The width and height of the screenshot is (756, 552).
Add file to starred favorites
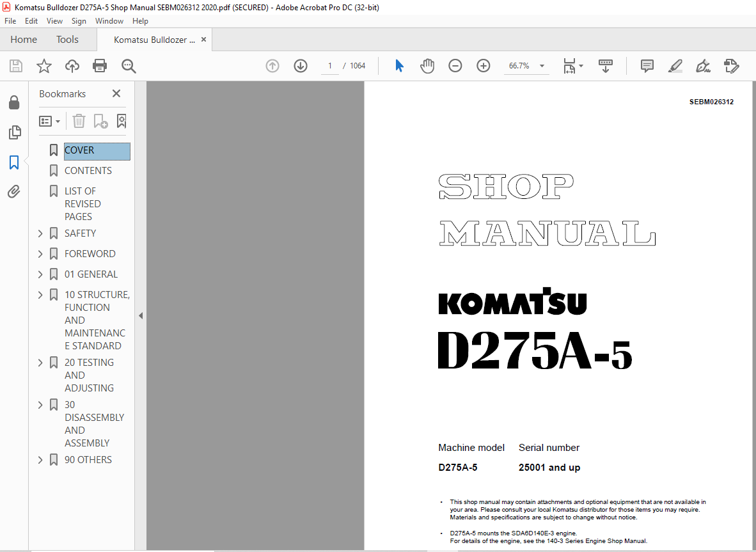coord(44,66)
